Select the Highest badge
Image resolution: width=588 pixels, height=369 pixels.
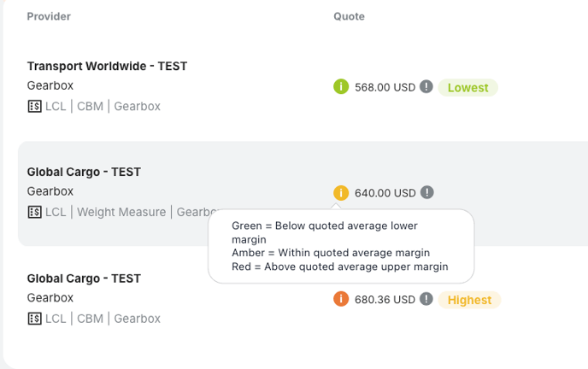pos(469,300)
